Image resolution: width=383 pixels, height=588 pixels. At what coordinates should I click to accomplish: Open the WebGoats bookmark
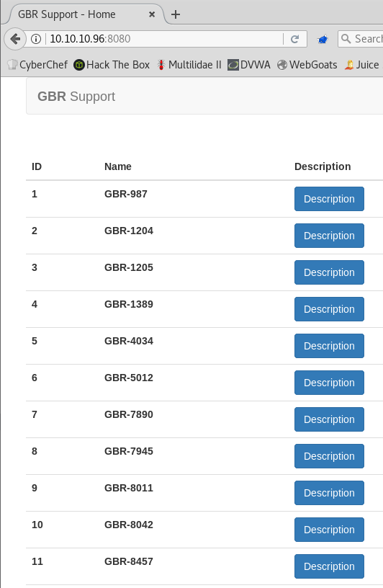(x=307, y=65)
